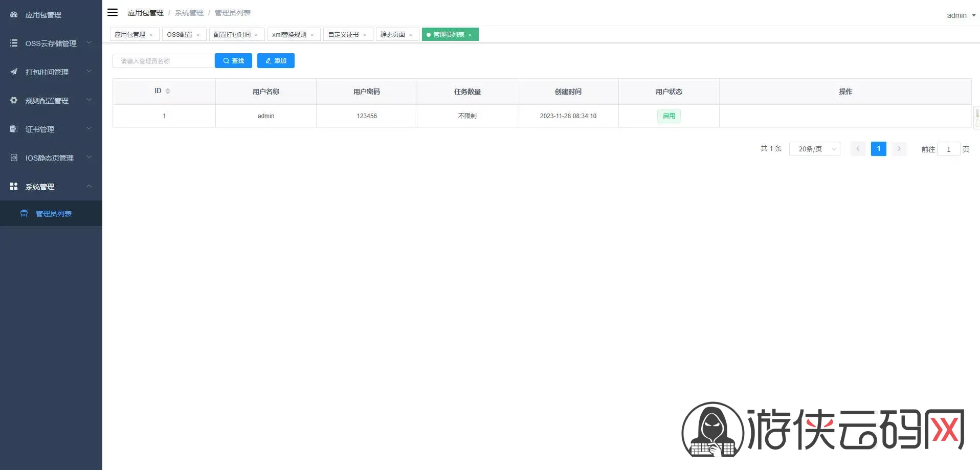Expand the 证书管理 sidebar menu
The height and width of the screenshot is (470, 980).
(51, 129)
